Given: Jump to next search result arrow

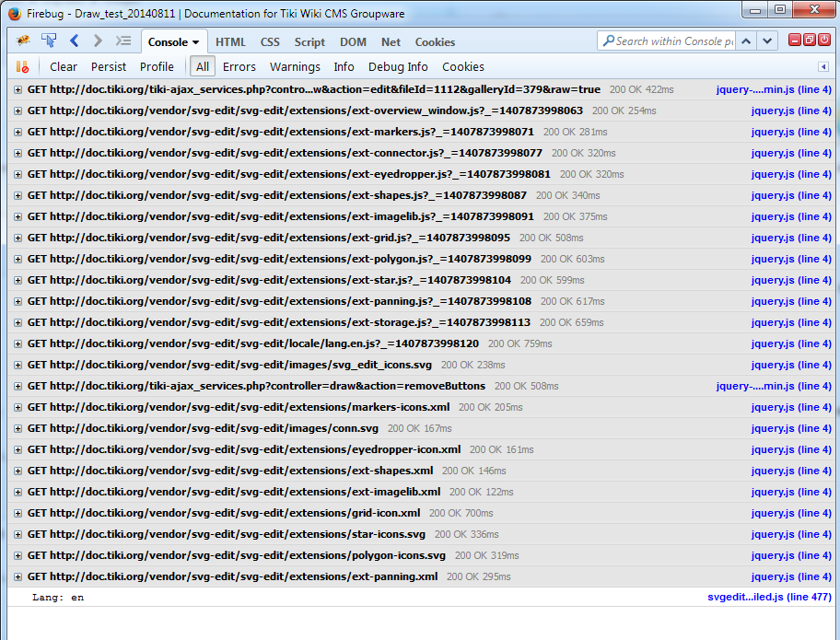Looking at the screenshot, I should click(767, 41).
